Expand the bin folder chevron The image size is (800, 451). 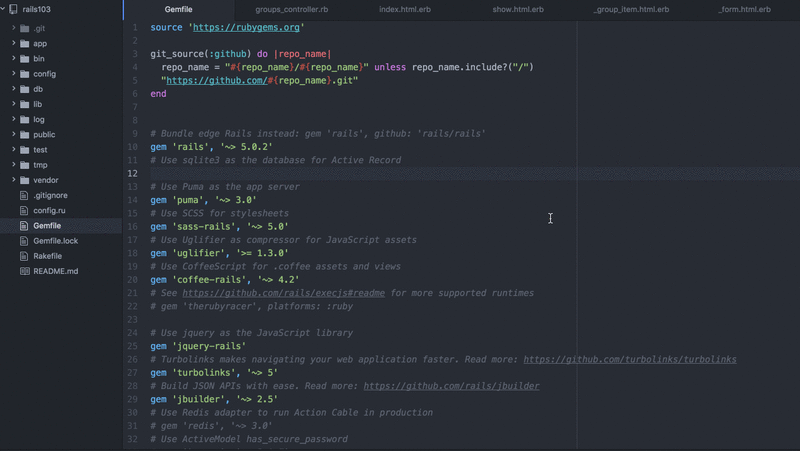pos(14,58)
